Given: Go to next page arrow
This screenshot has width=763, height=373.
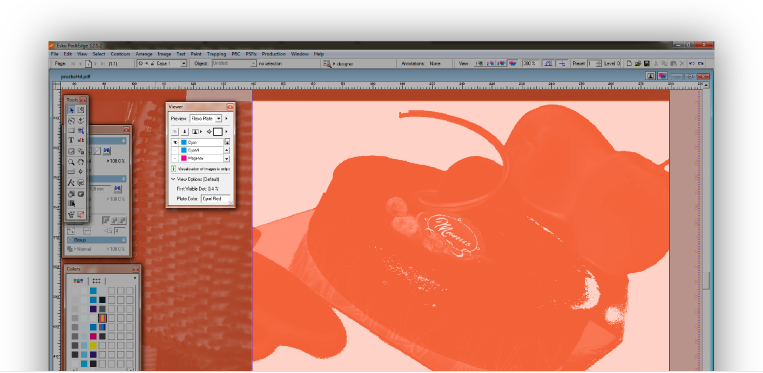Looking at the screenshot, I should point(96,64).
